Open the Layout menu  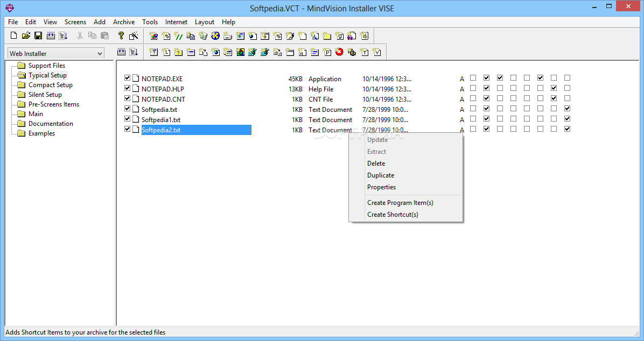pos(205,22)
